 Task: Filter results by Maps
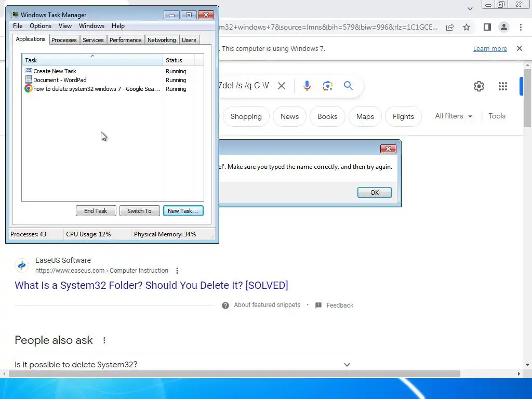[365, 116]
